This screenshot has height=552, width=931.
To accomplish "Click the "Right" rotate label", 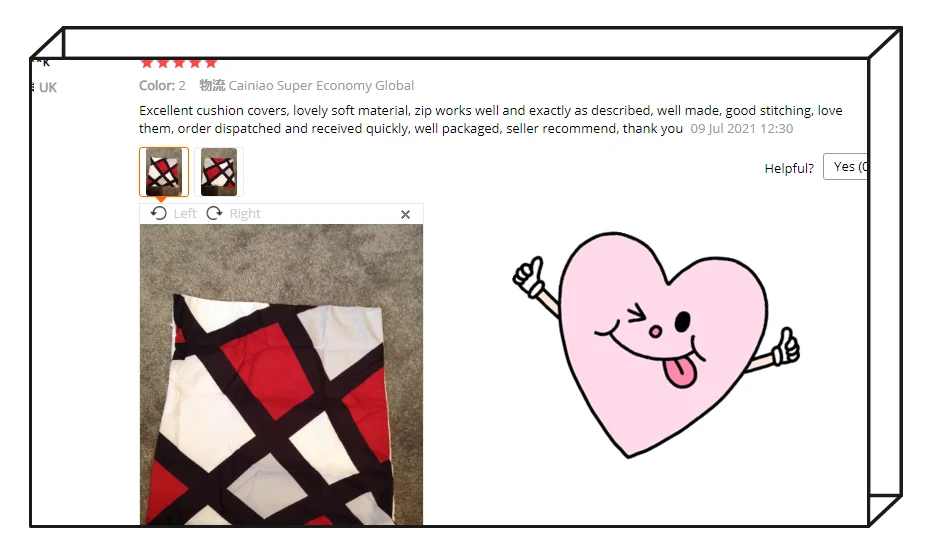I will 245,214.
